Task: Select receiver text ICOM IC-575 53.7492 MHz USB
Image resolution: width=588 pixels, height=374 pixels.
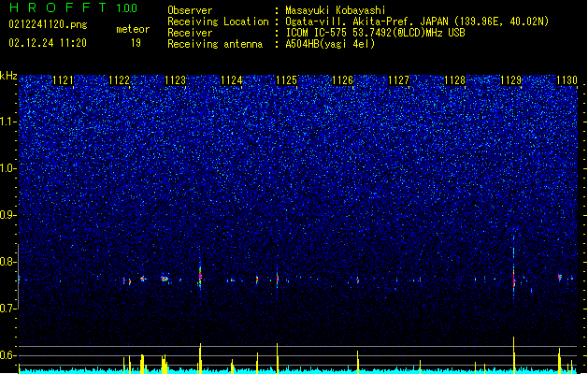Action: 375,33
